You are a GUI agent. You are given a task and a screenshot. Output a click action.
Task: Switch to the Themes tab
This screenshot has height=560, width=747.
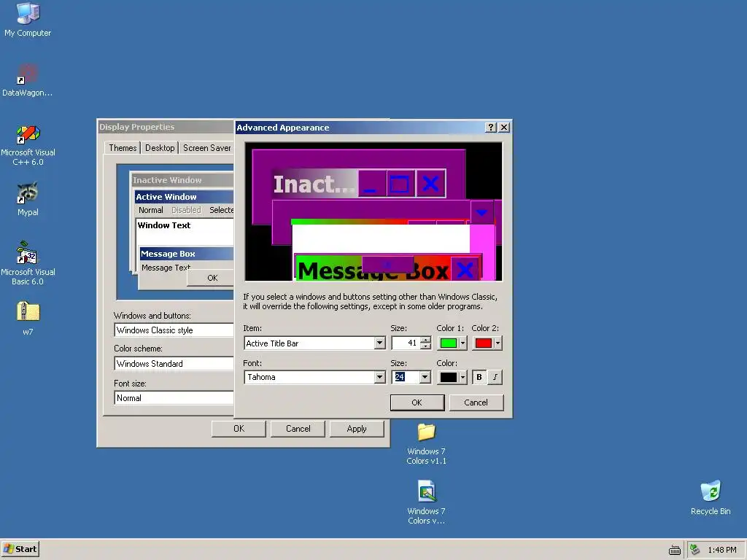tap(123, 147)
